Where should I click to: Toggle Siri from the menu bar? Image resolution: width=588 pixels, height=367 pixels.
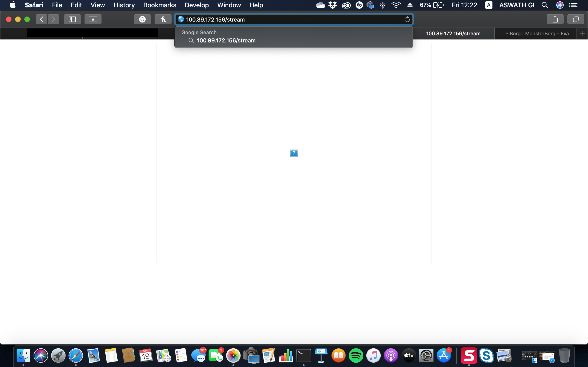click(560, 5)
